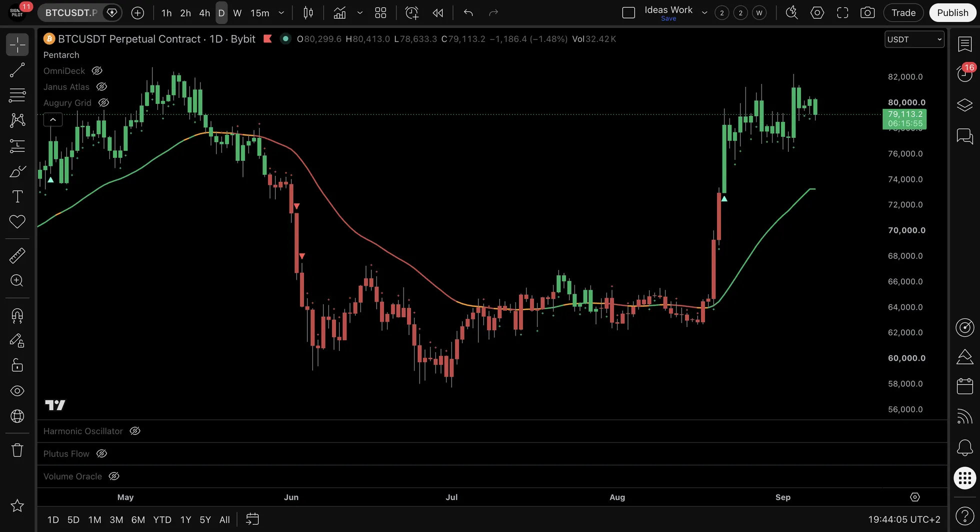Hide all drawings with eye icon
Image resolution: width=980 pixels, height=532 pixels.
coord(17,391)
